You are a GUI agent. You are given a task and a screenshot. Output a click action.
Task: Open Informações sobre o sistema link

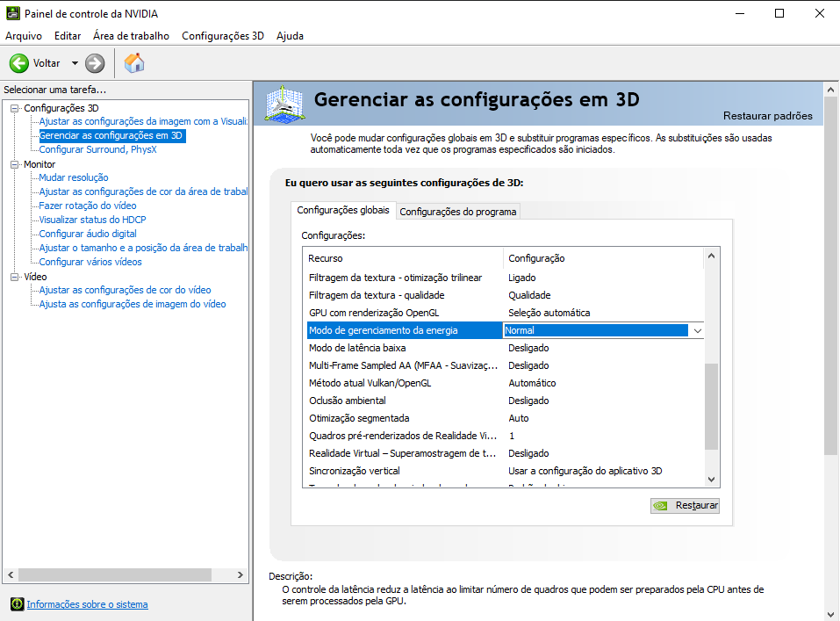(87, 604)
